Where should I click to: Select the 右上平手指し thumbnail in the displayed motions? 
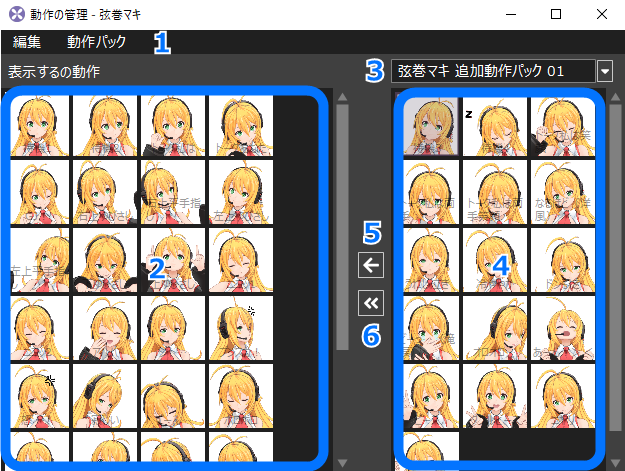(173, 192)
